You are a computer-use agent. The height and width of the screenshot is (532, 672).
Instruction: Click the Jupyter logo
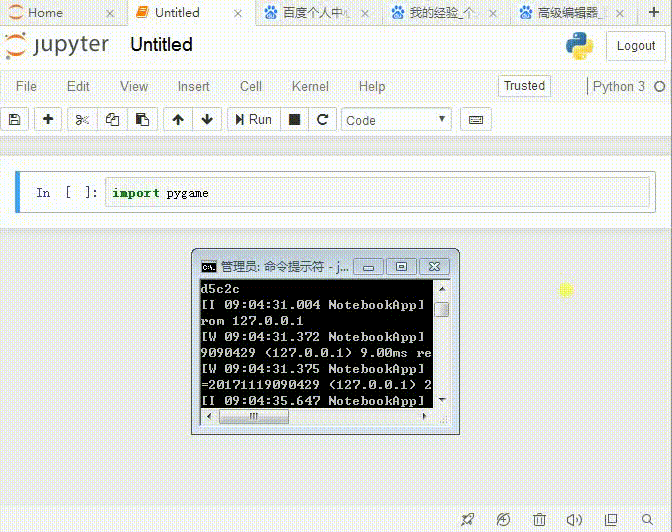57,45
